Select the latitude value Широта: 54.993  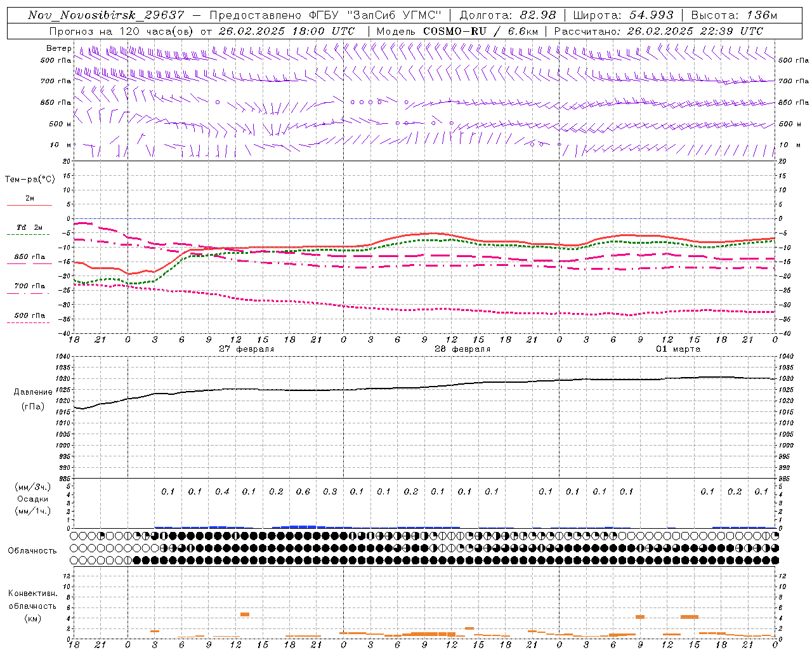point(623,15)
